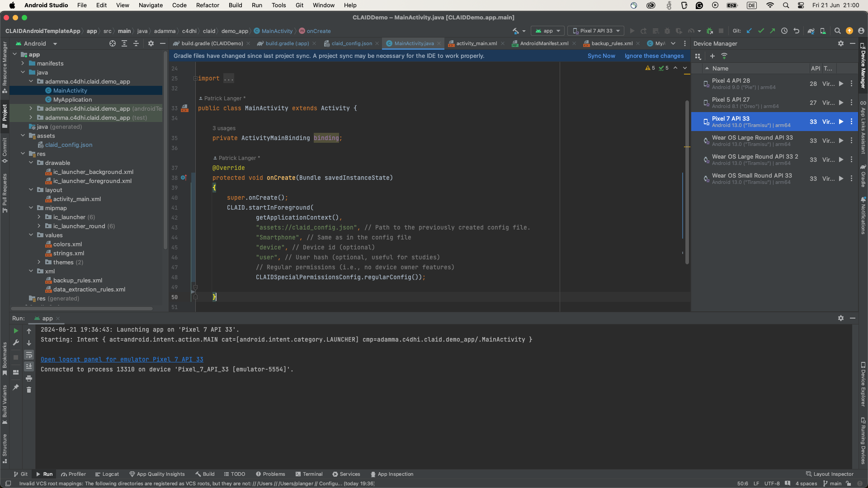Click Git Commit green checkmark icon
This screenshot has width=868, height=488.
pos(761,31)
